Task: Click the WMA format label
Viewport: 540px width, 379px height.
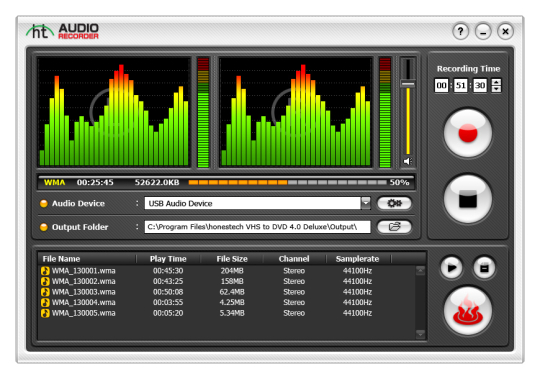Action: click(x=54, y=182)
